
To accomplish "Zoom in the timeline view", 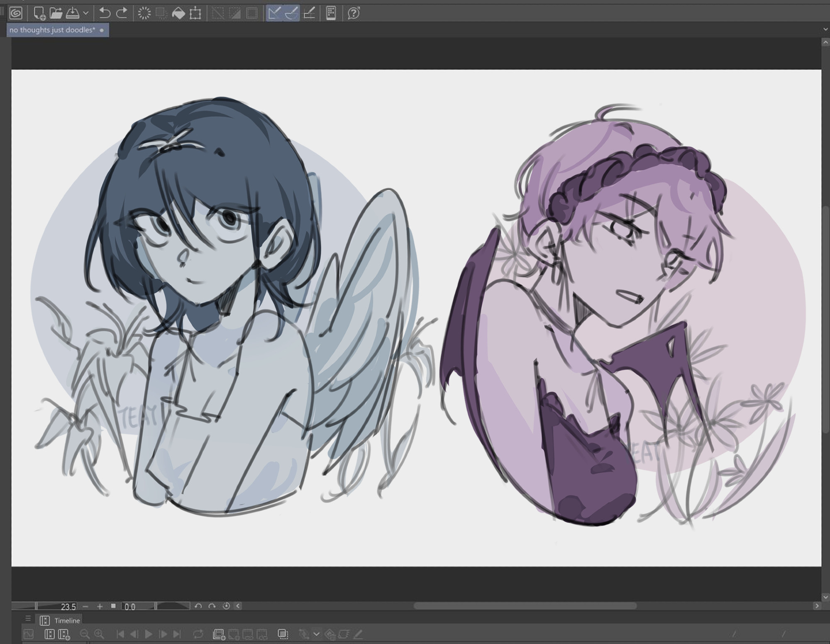I will (x=99, y=634).
